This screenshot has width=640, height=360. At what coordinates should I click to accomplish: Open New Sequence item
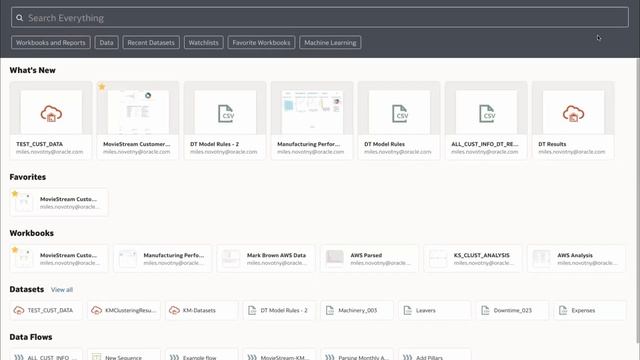coord(124,354)
